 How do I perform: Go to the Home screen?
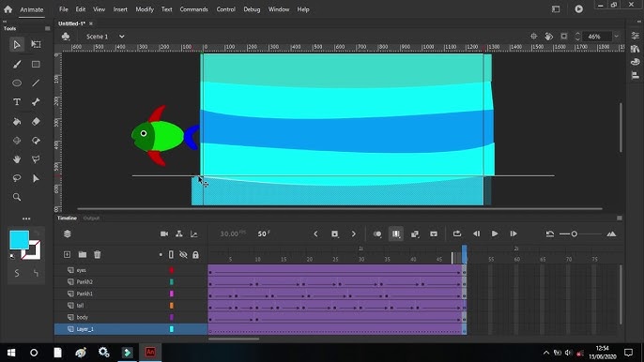point(8,9)
